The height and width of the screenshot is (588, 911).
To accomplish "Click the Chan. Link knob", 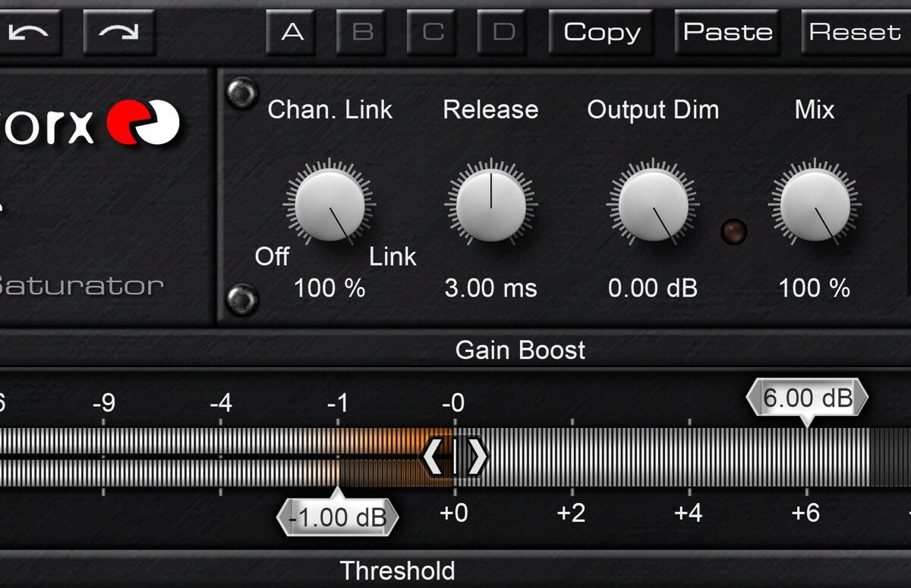I will tap(329, 205).
